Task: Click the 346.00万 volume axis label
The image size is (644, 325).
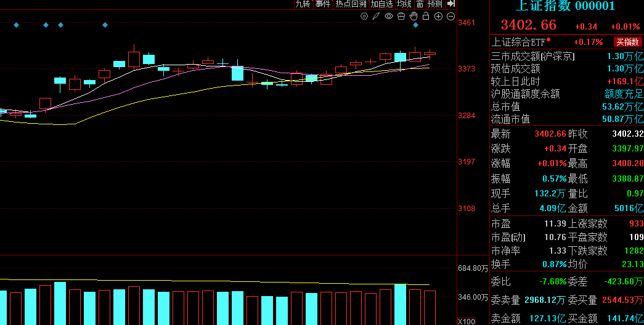Action: tap(473, 297)
